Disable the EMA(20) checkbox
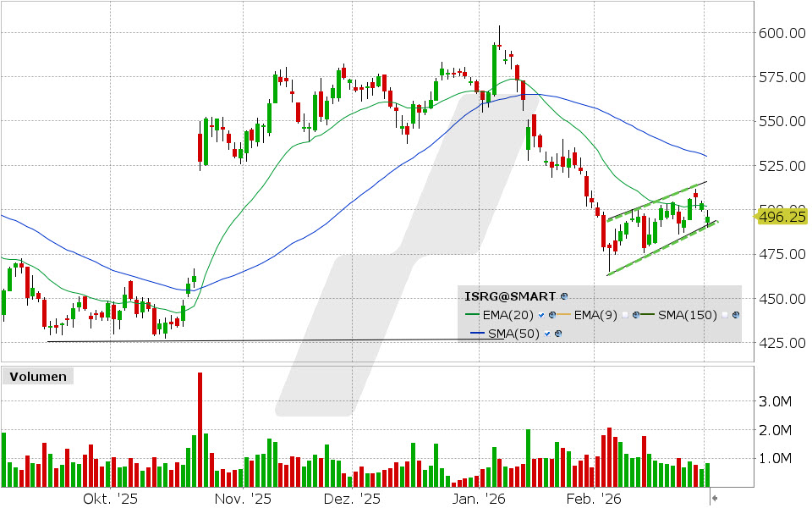Image resolution: width=812 pixels, height=508 pixels. pos(540,315)
